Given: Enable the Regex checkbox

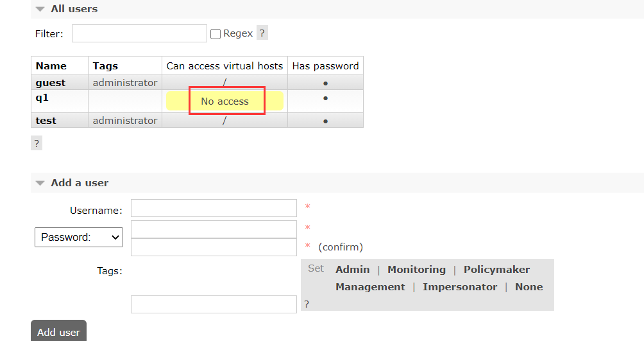Looking at the screenshot, I should [x=216, y=34].
